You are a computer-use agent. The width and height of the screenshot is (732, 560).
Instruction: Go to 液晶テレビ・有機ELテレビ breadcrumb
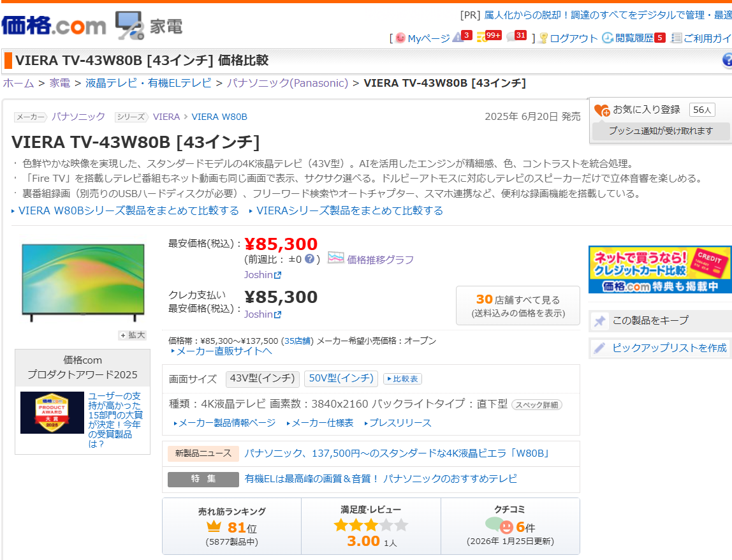(x=148, y=83)
